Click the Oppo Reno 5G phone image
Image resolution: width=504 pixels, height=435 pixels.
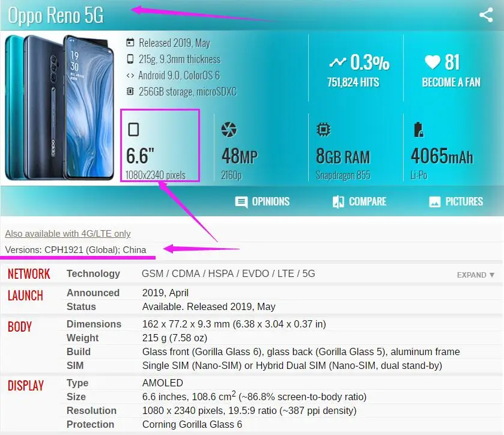click(x=59, y=108)
